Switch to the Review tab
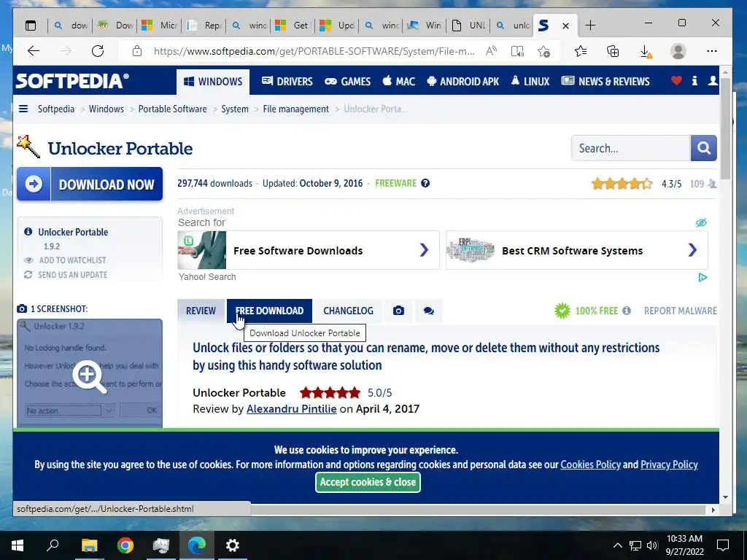The height and width of the screenshot is (560, 747). point(201,311)
